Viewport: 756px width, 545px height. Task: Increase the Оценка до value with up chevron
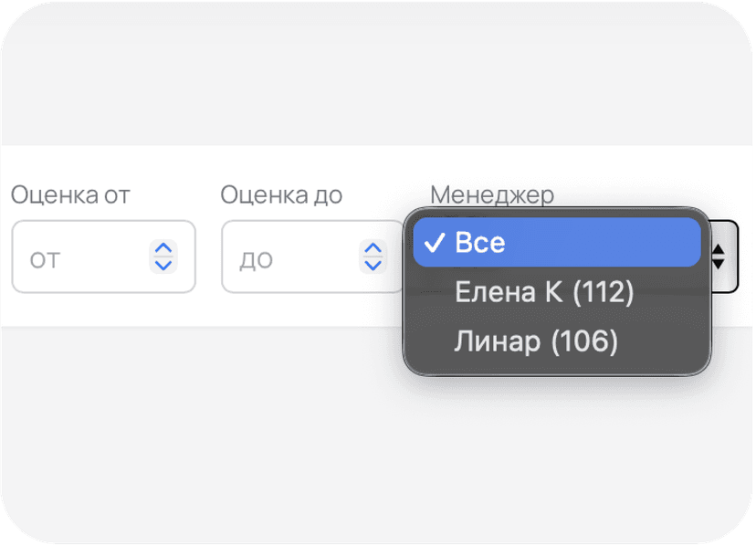(x=373, y=248)
